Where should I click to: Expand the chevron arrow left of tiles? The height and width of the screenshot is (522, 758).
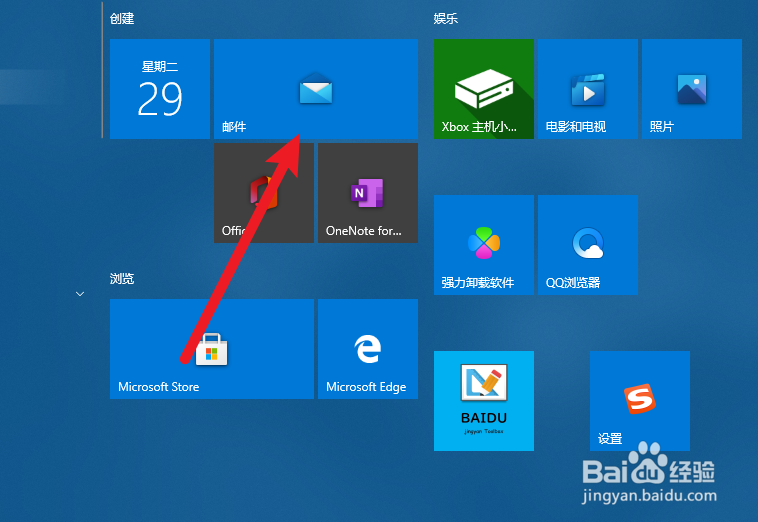80,294
